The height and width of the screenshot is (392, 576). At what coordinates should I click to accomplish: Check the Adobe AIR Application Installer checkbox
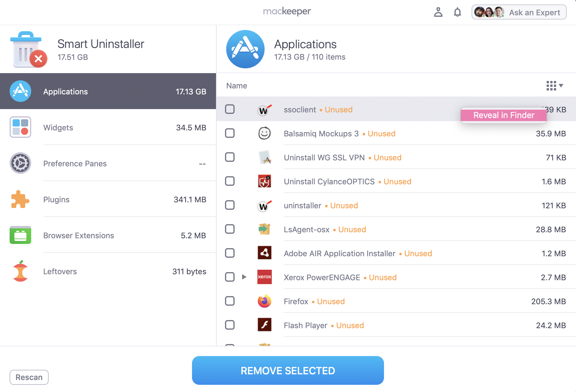click(230, 253)
